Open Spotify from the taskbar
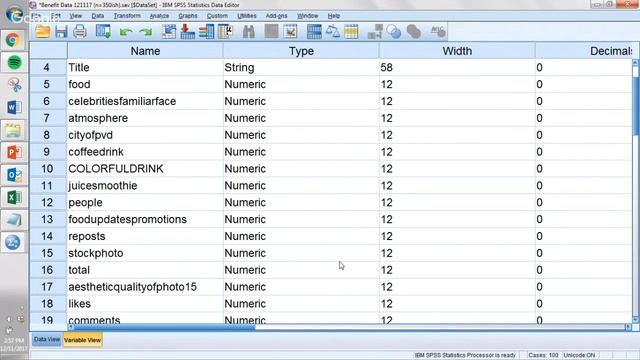 [14, 62]
